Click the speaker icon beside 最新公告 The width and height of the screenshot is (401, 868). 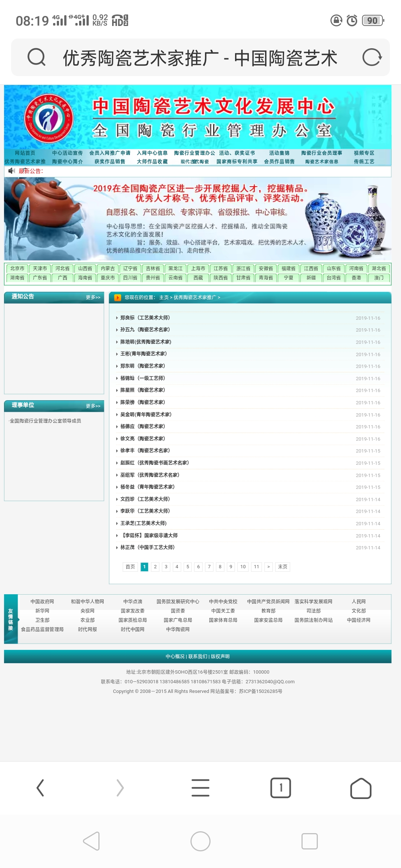coord(12,171)
